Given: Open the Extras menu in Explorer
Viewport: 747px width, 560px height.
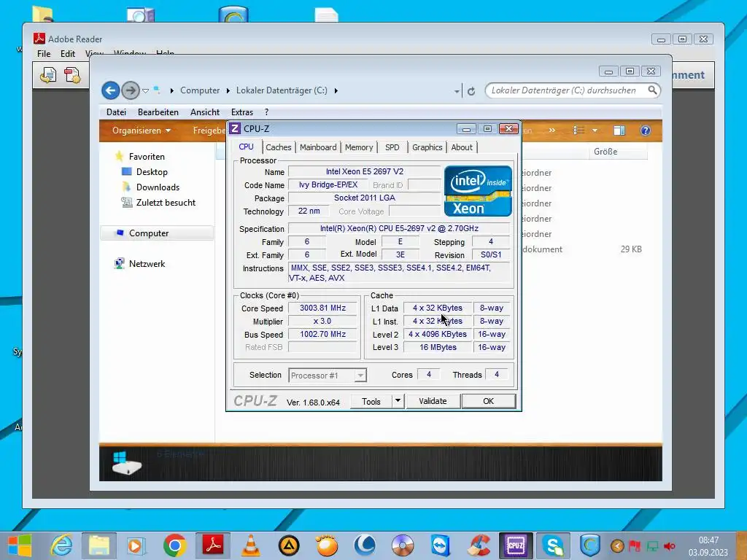Looking at the screenshot, I should 242,112.
